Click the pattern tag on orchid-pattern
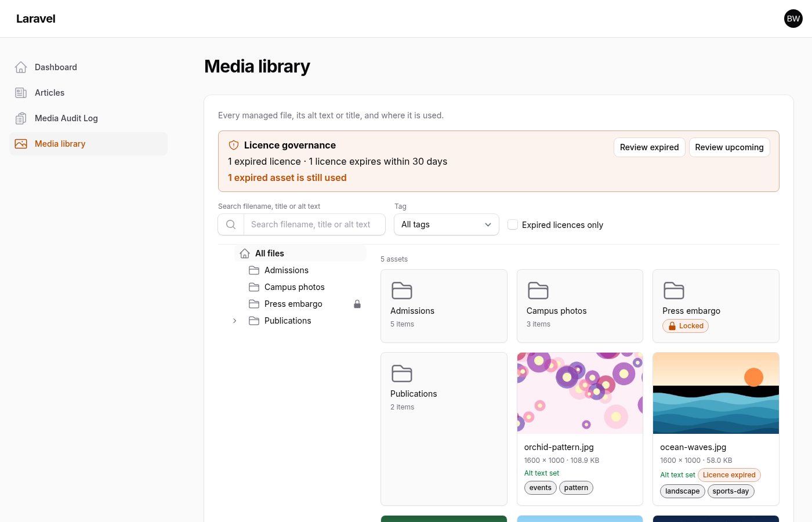The height and width of the screenshot is (522, 812). (x=576, y=488)
